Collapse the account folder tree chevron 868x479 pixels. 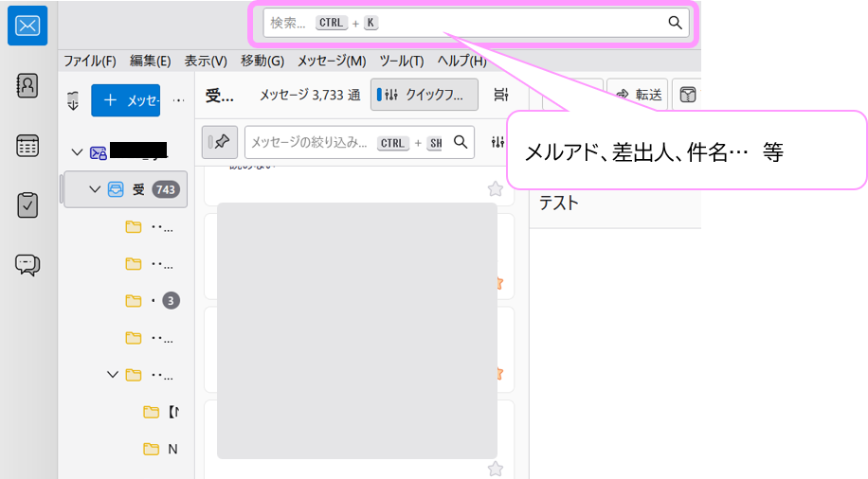tap(77, 151)
